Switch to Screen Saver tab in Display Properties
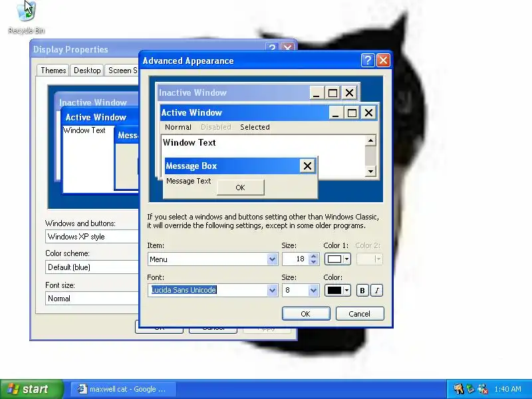The width and height of the screenshot is (532, 399). click(122, 70)
